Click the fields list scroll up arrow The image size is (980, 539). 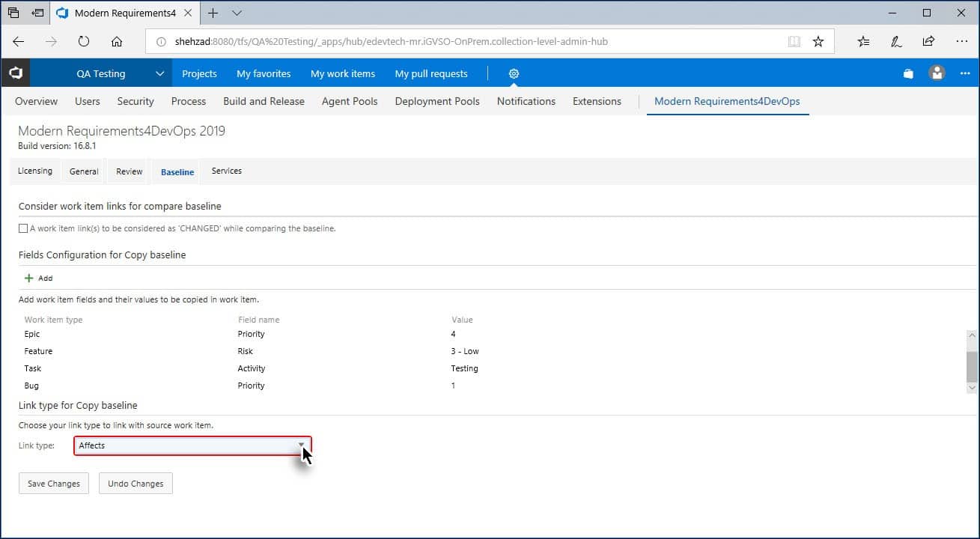[x=972, y=335]
